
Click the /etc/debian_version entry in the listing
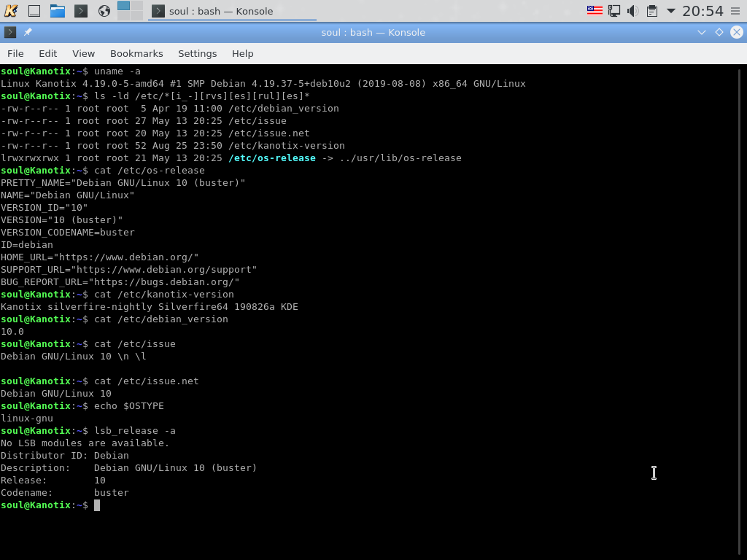pyautogui.click(x=284, y=109)
